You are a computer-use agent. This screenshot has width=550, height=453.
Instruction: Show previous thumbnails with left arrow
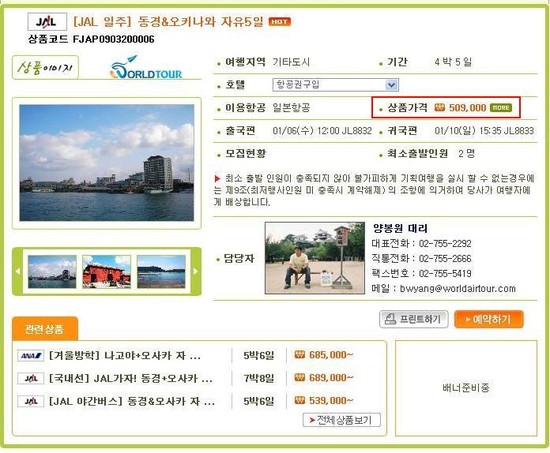coord(18,271)
